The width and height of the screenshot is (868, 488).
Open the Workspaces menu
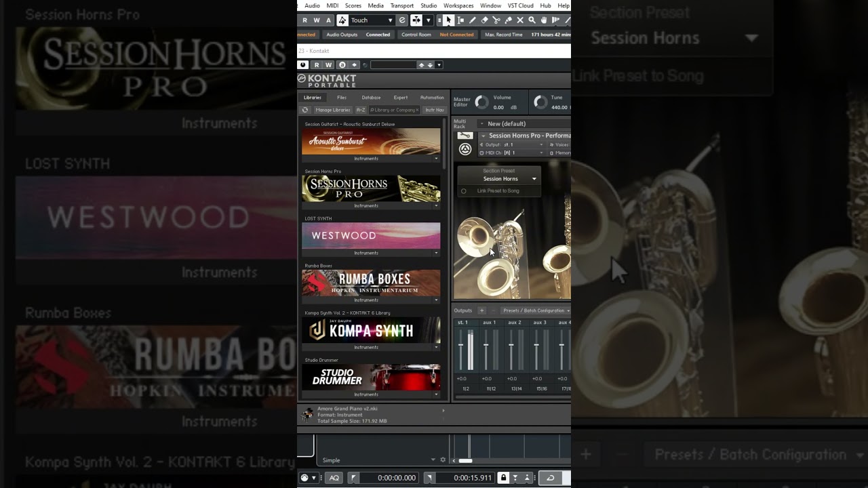point(458,5)
